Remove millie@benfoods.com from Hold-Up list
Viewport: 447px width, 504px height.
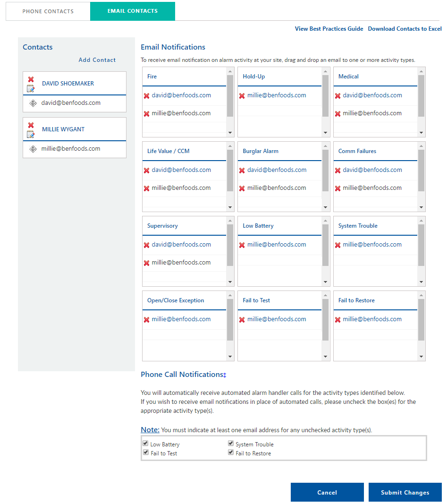242,96
